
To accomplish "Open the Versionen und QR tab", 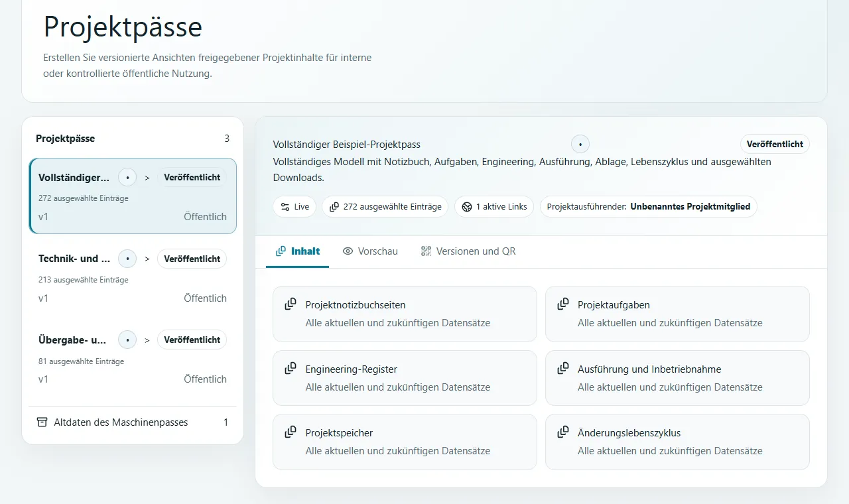I will (468, 251).
